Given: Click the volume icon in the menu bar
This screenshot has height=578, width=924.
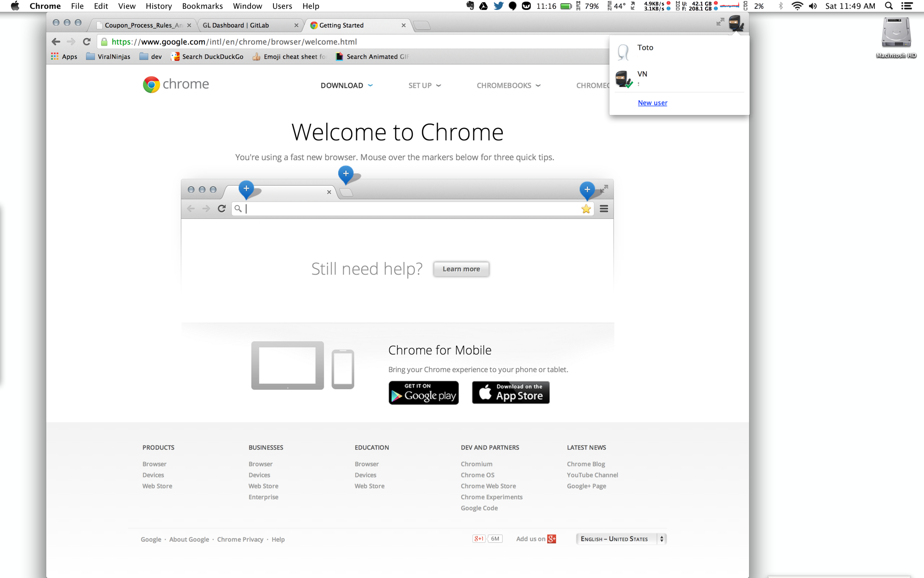Looking at the screenshot, I should (813, 6).
